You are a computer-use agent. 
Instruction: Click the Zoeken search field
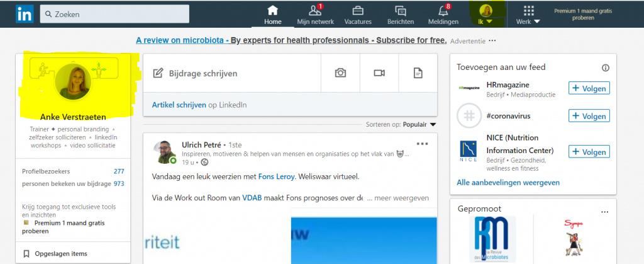114,14
